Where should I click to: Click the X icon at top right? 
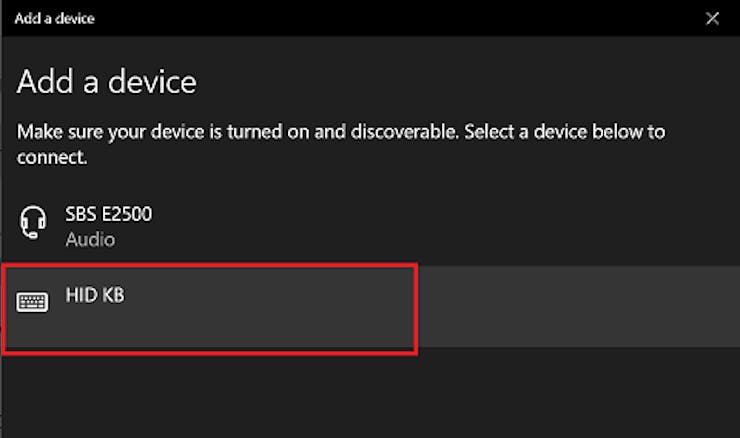click(712, 18)
